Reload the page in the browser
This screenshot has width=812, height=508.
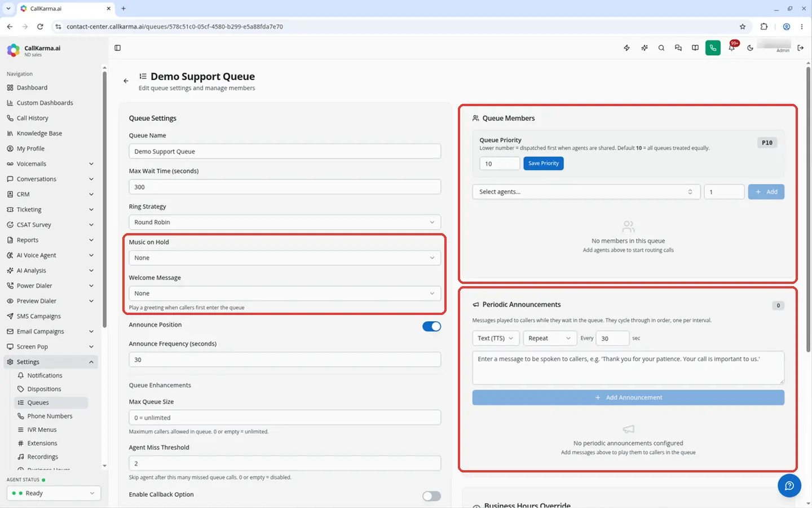(x=40, y=27)
